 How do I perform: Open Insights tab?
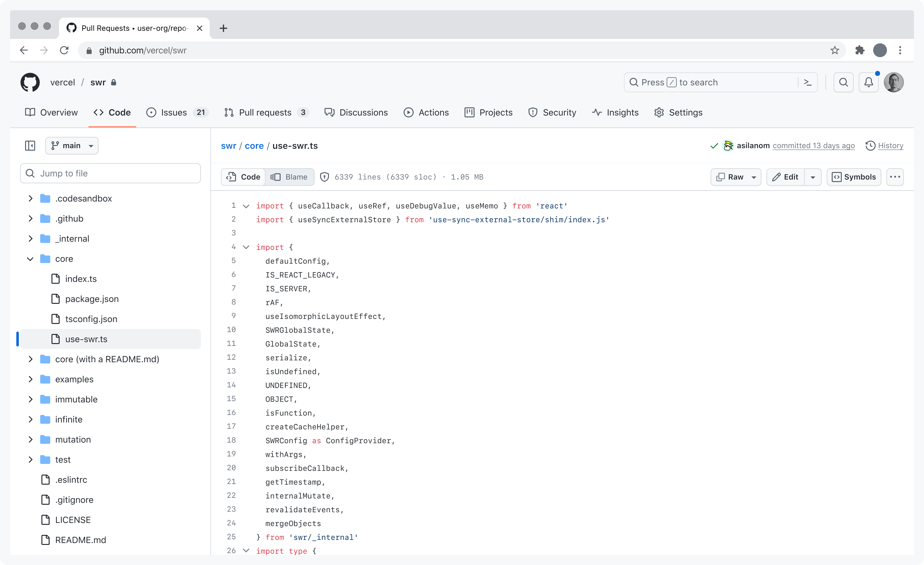point(615,112)
